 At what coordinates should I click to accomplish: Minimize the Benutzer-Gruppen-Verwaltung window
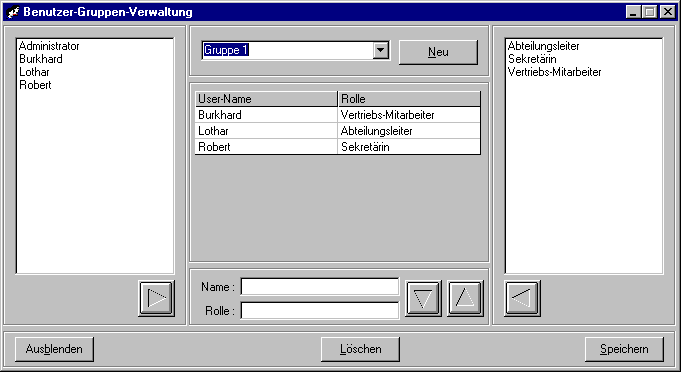pos(633,12)
